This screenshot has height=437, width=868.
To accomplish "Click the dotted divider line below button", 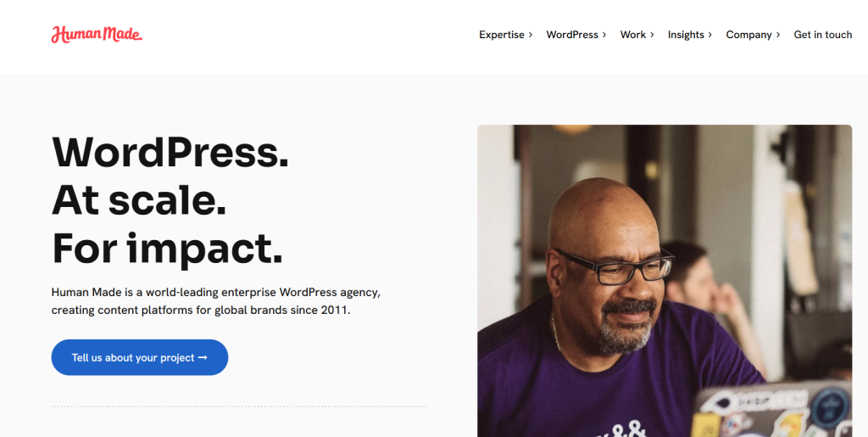I will [238, 406].
